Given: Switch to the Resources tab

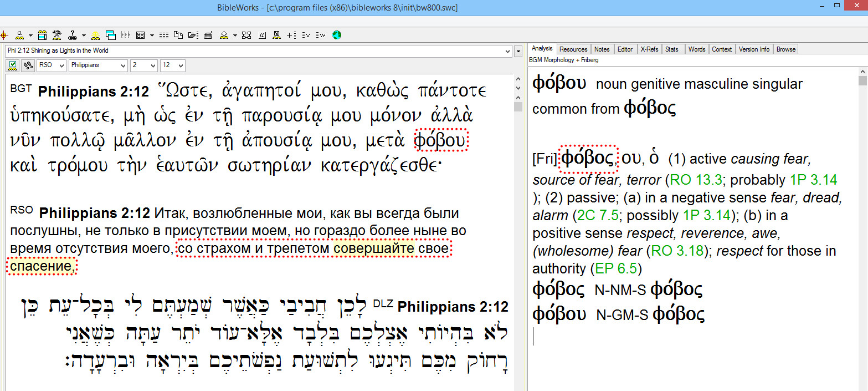Looking at the screenshot, I should coord(573,49).
